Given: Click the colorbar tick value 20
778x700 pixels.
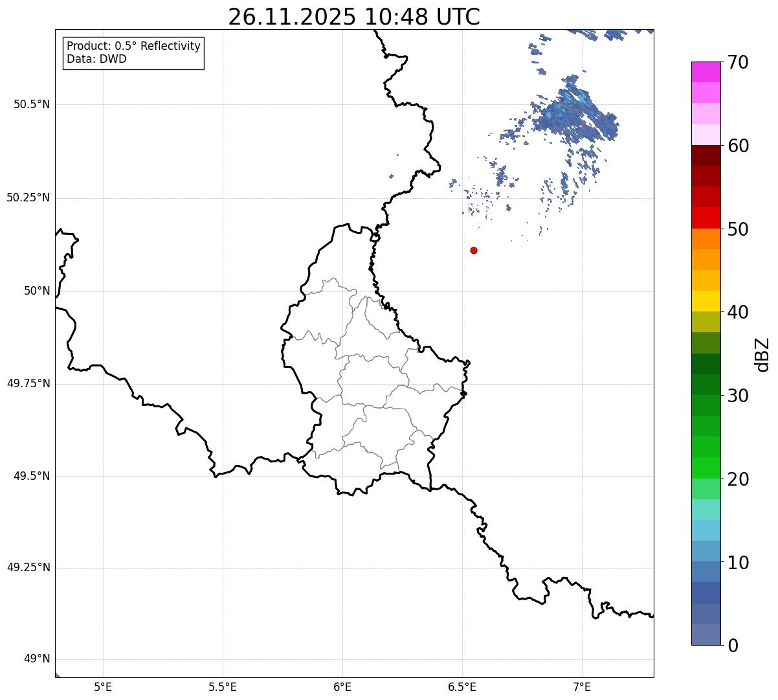Looking at the screenshot, I should coord(738,479).
